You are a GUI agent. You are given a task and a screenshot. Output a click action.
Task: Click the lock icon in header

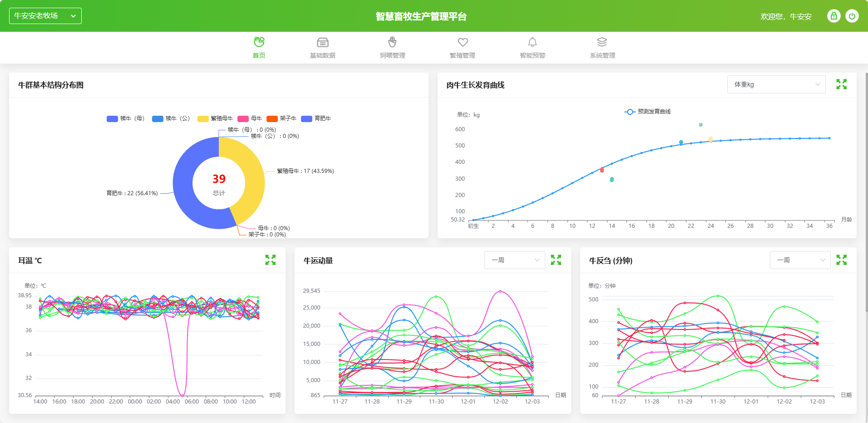click(x=833, y=16)
